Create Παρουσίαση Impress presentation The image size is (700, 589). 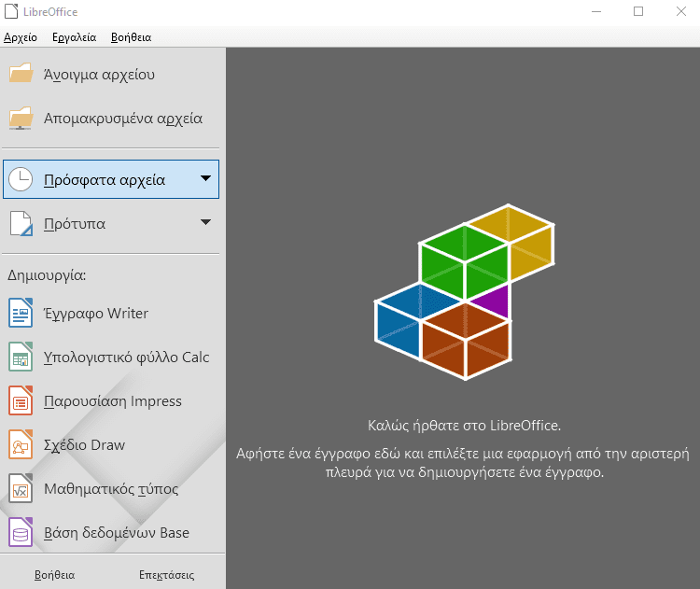(111, 401)
